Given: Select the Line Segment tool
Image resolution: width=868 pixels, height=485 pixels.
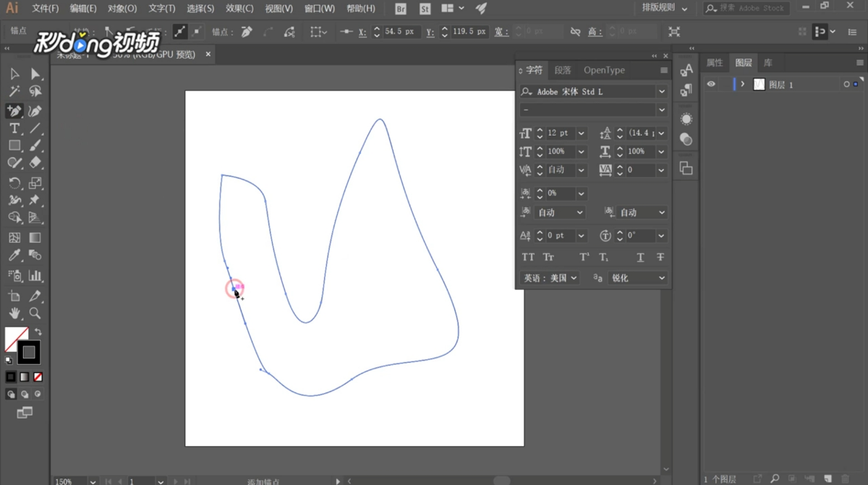Looking at the screenshot, I should 35,128.
